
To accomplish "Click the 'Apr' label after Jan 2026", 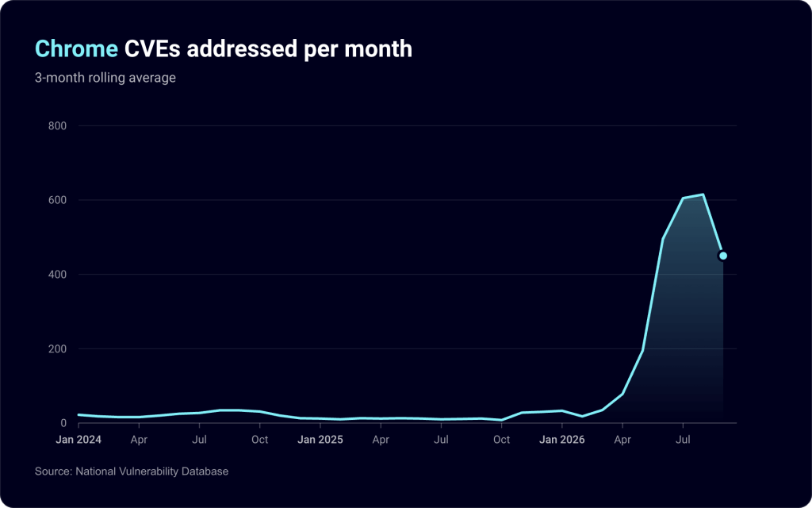I will pos(622,440).
